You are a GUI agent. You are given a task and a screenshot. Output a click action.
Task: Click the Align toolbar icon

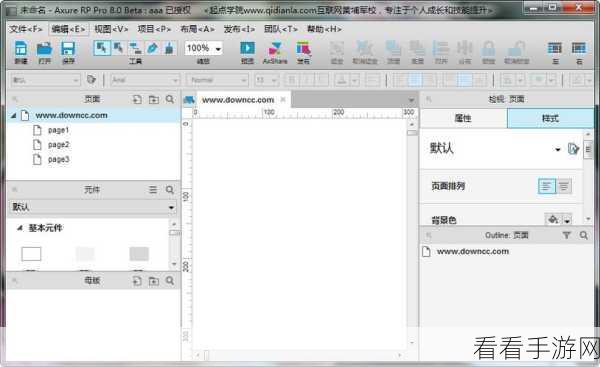(441, 49)
